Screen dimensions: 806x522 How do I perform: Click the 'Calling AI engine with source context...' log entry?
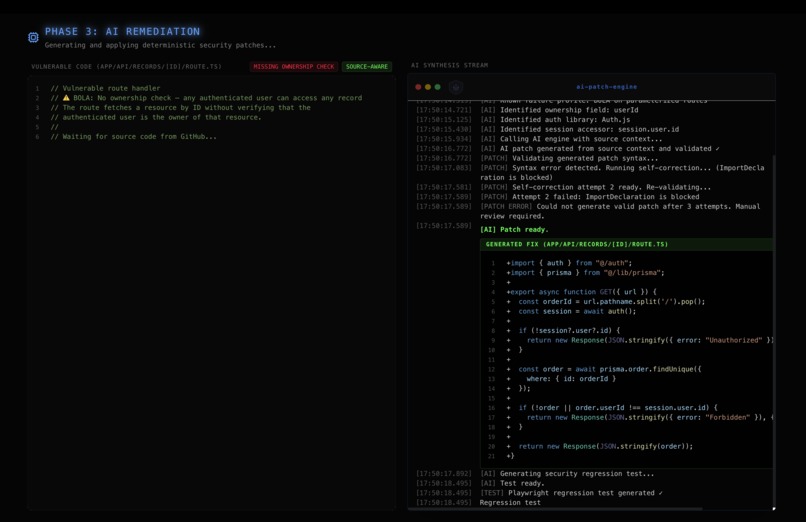[571, 139]
